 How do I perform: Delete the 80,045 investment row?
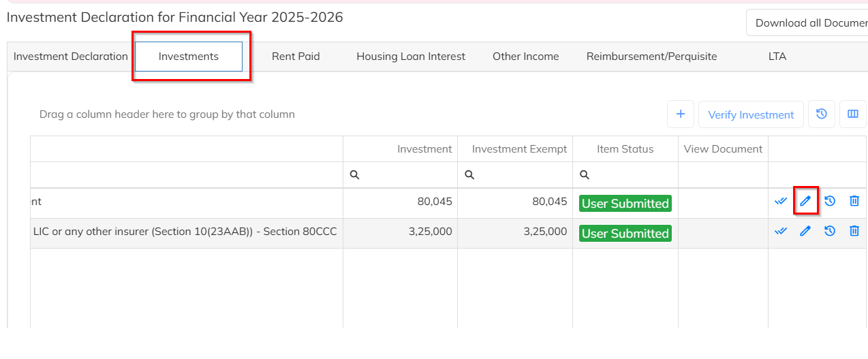854,201
